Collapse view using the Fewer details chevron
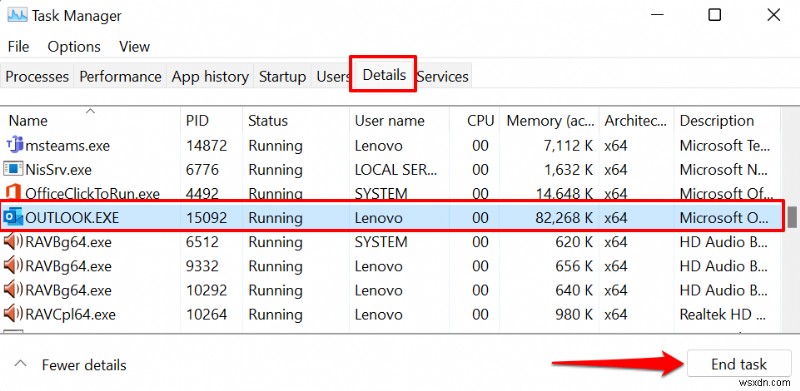 coord(20,364)
